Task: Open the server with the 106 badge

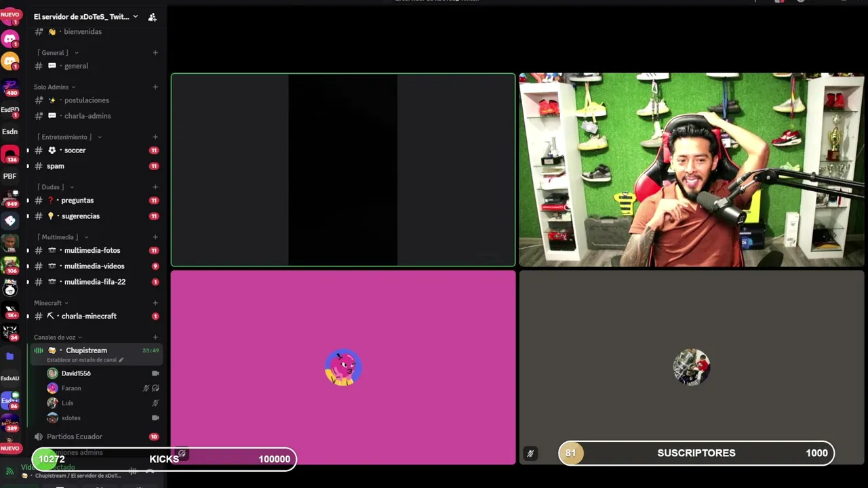Action: [10, 266]
